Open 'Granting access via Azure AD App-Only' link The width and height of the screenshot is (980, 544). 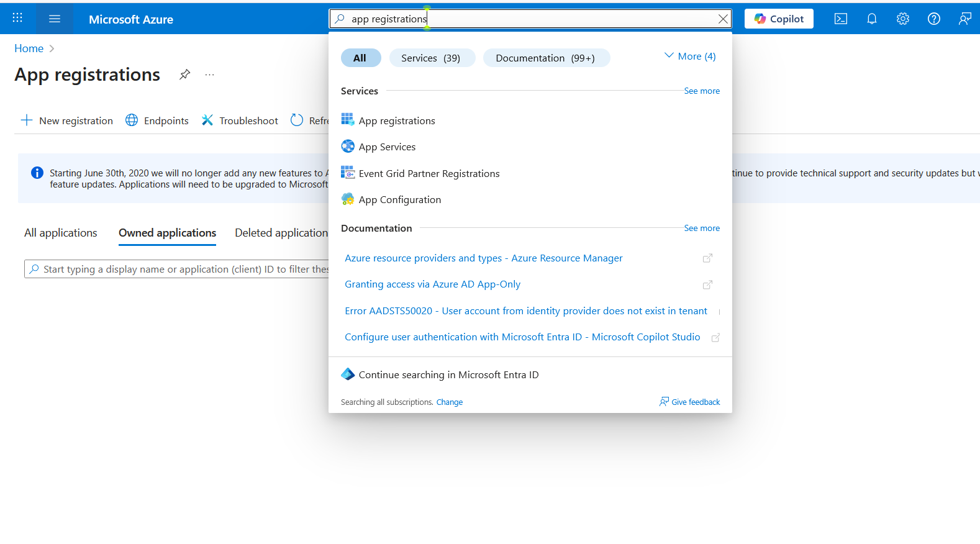tap(433, 284)
